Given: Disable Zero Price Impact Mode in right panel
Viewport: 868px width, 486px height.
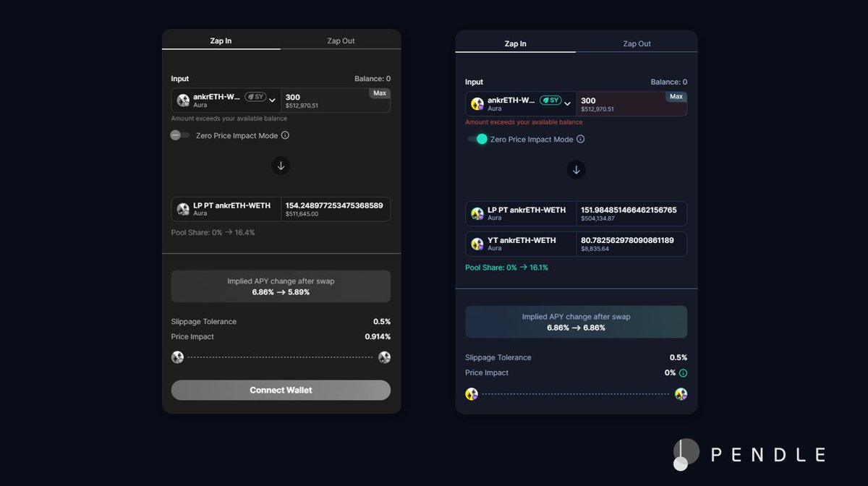Looking at the screenshot, I should tap(477, 139).
